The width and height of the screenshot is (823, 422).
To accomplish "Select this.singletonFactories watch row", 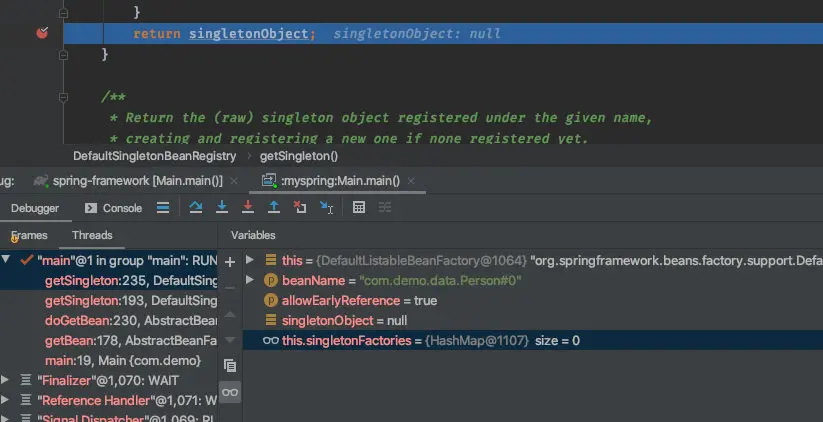I will pos(533,340).
